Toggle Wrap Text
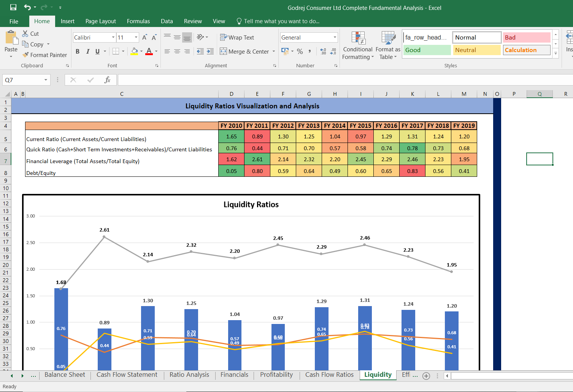Viewport: 573px width, 392px height. (x=237, y=37)
